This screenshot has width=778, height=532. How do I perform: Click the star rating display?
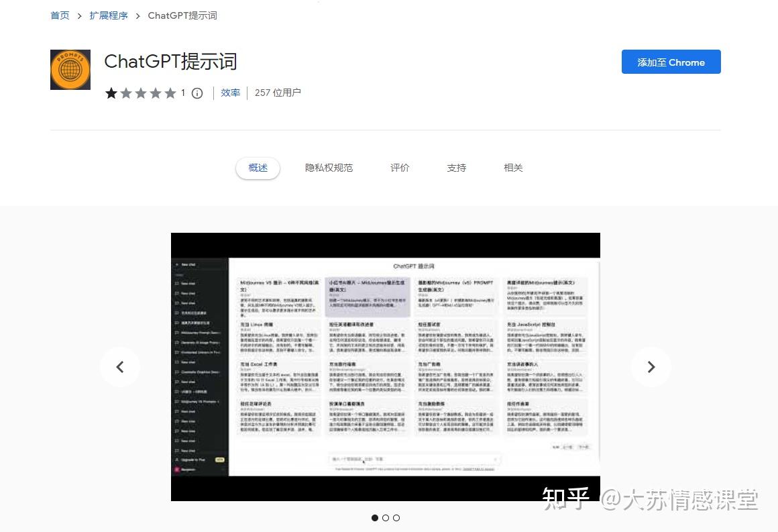[x=141, y=93]
